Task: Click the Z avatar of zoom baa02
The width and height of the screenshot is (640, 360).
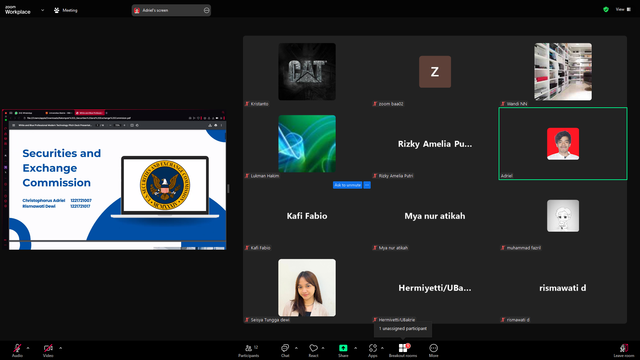Action: click(x=435, y=72)
